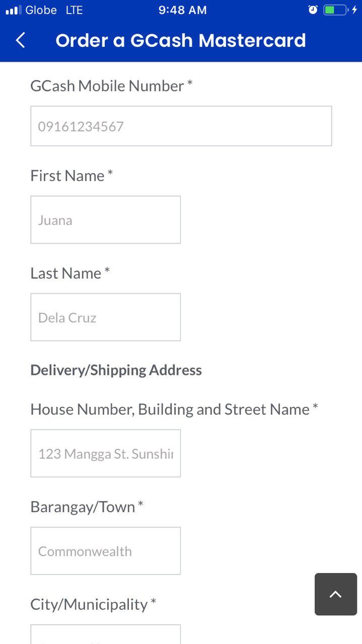362x644 pixels.
Task: Focus the House Number and Street field
Action: (x=106, y=453)
